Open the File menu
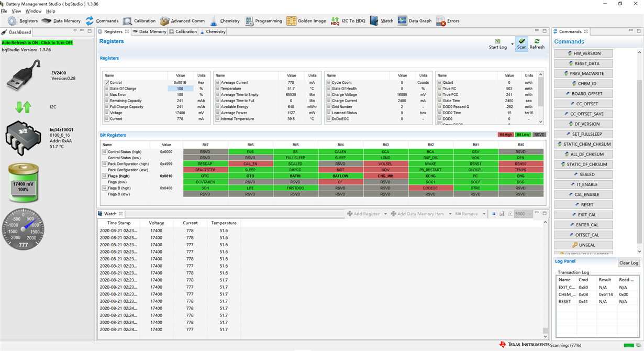Image resolution: width=644 pixels, height=351 pixels. click(x=4, y=11)
